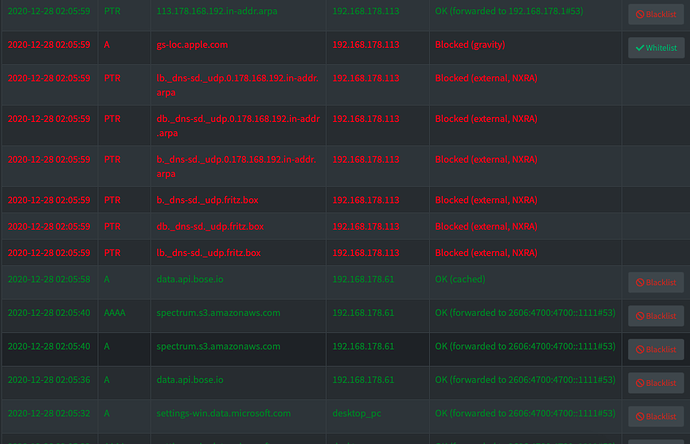Blacklist settings-win.data.microsoft.com domain
The width and height of the screenshot is (690, 444).
(x=656, y=416)
